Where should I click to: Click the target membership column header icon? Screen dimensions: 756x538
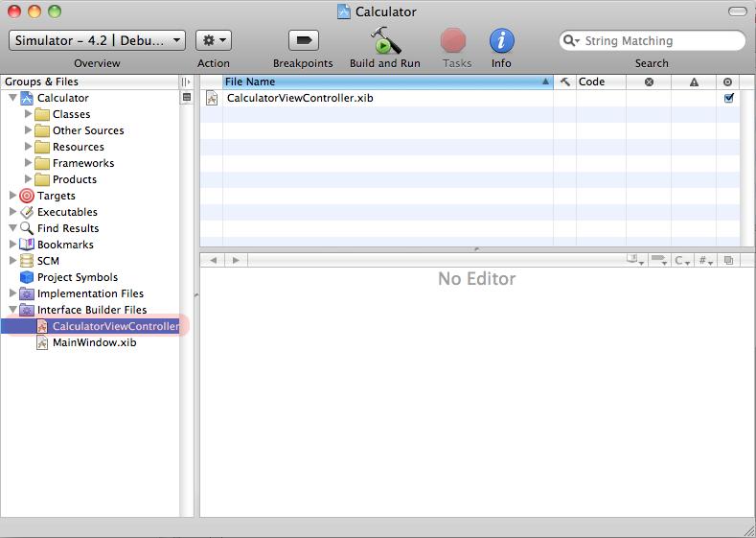727,82
